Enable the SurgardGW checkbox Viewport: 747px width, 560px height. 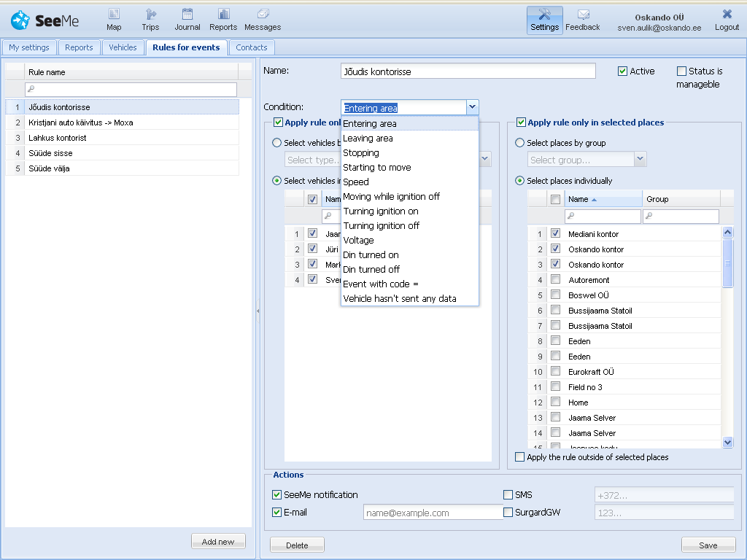[508, 513]
